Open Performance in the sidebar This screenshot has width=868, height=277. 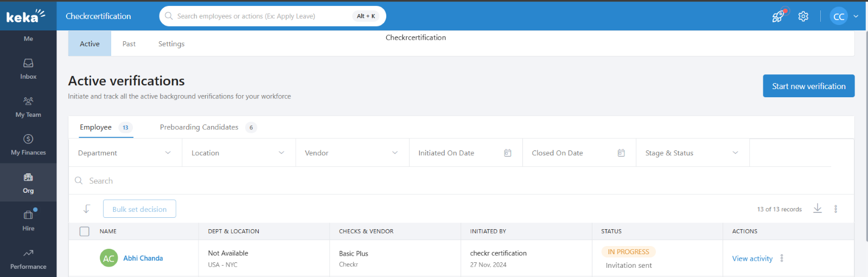[28, 259]
